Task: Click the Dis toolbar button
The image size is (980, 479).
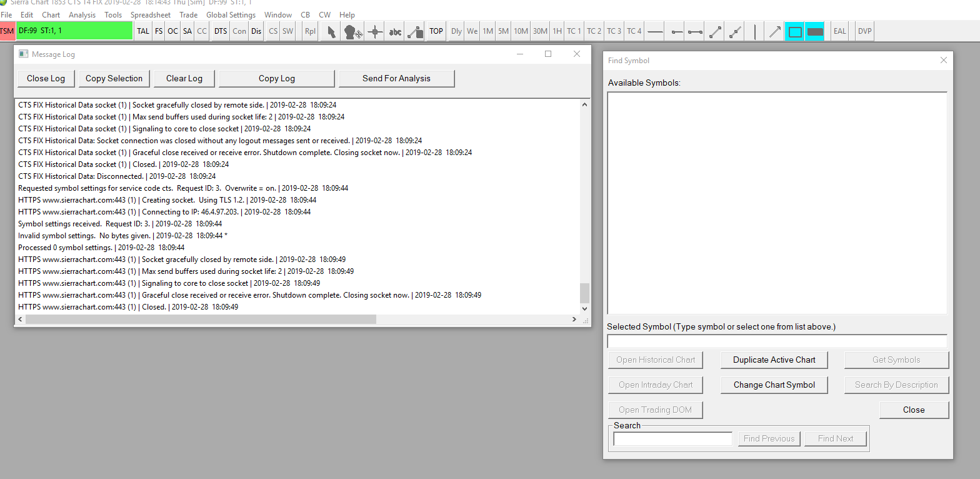Action: click(x=256, y=31)
